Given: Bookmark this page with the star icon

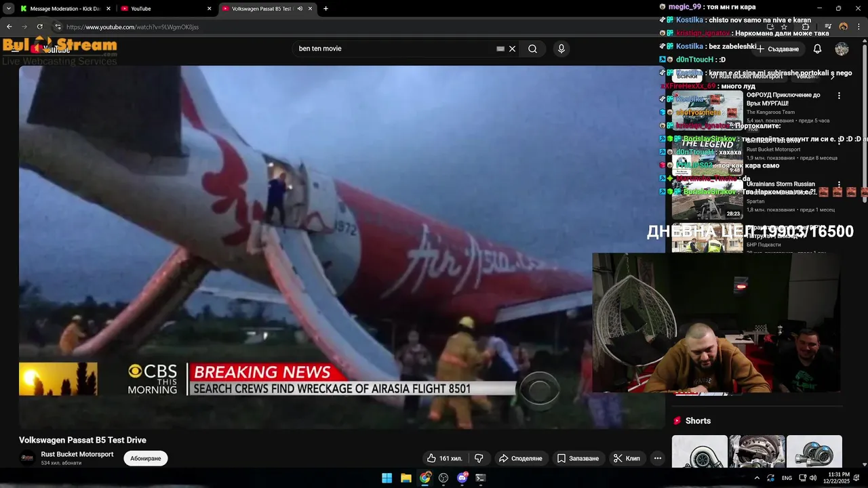Looking at the screenshot, I should [x=784, y=26].
